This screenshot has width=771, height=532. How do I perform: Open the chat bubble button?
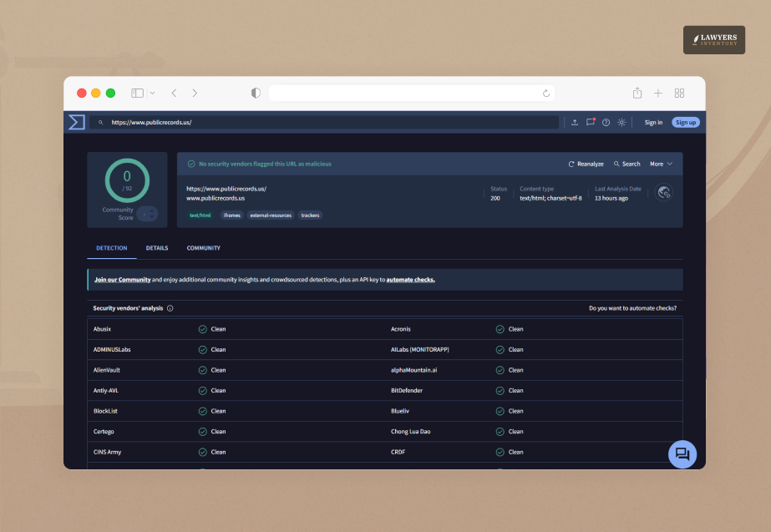[x=682, y=453]
